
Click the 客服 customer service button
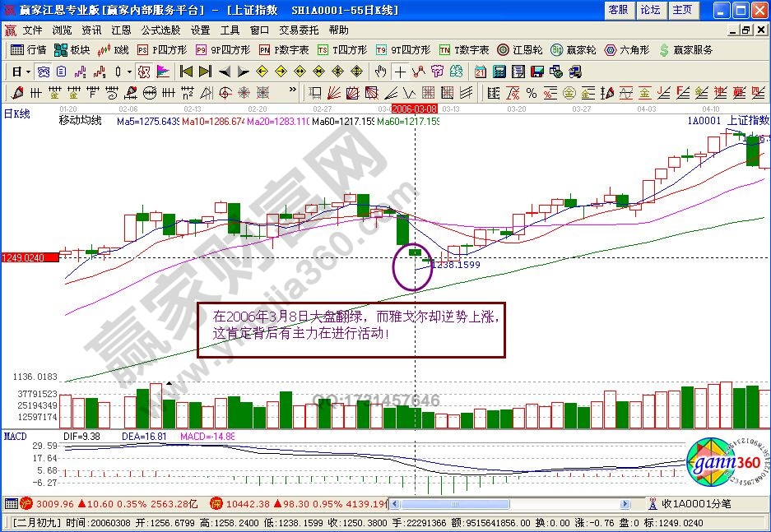618,10
